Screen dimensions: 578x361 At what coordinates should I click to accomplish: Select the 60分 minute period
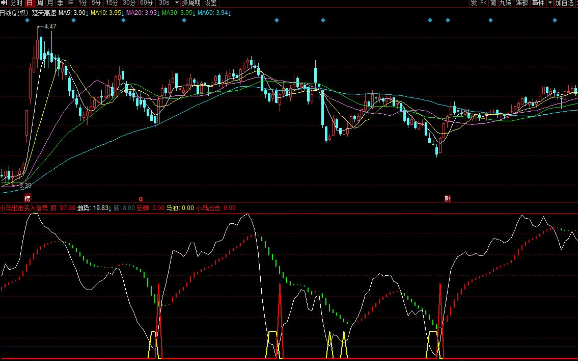(x=146, y=3)
